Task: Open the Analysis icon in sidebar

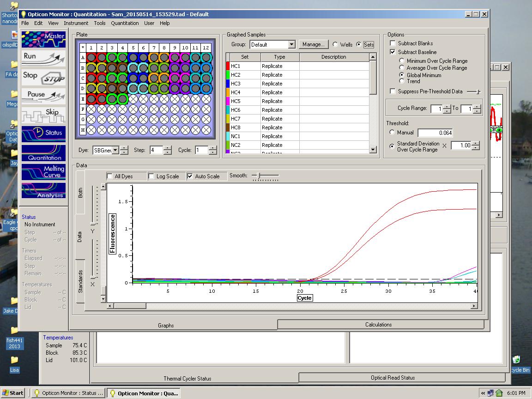Action: coord(43,191)
